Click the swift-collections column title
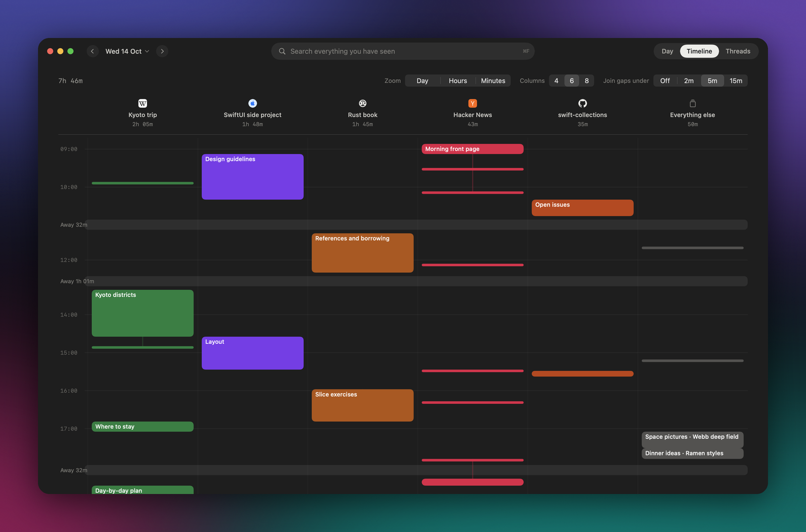 [582, 115]
